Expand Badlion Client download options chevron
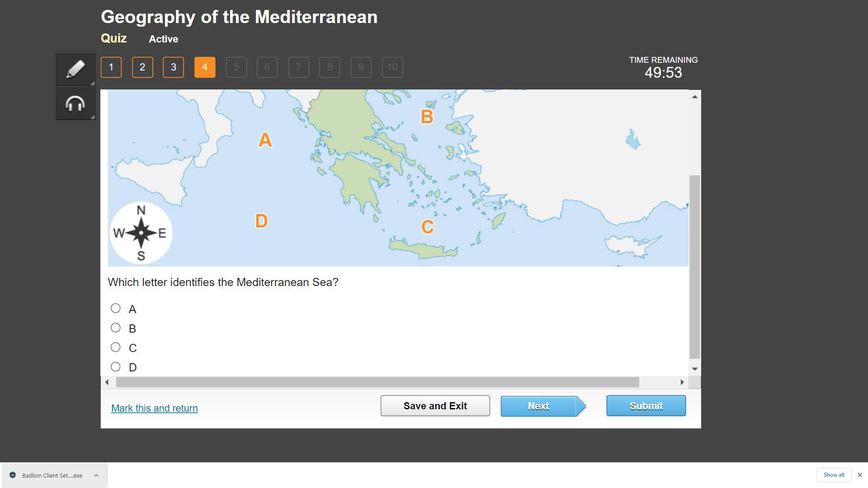This screenshot has height=488, width=868. [96, 475]
